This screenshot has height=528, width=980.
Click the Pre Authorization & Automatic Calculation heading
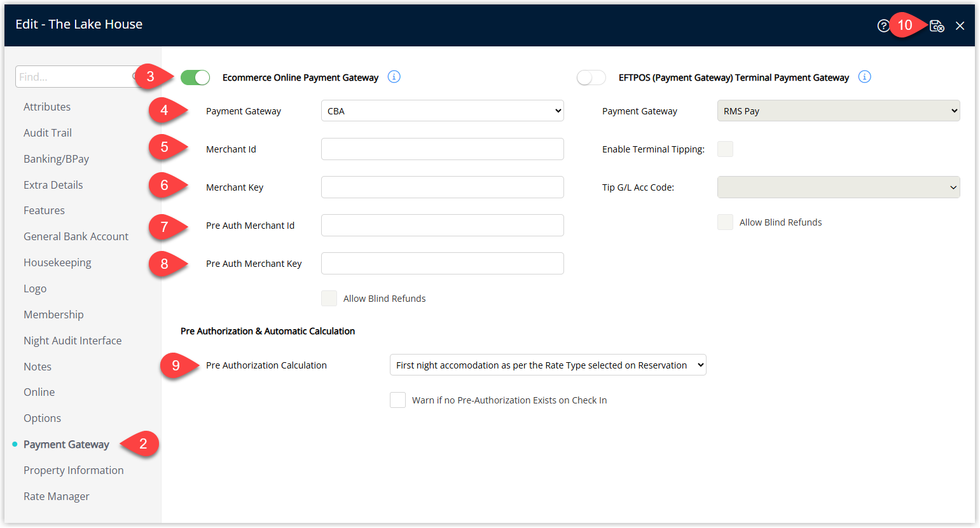268,331
